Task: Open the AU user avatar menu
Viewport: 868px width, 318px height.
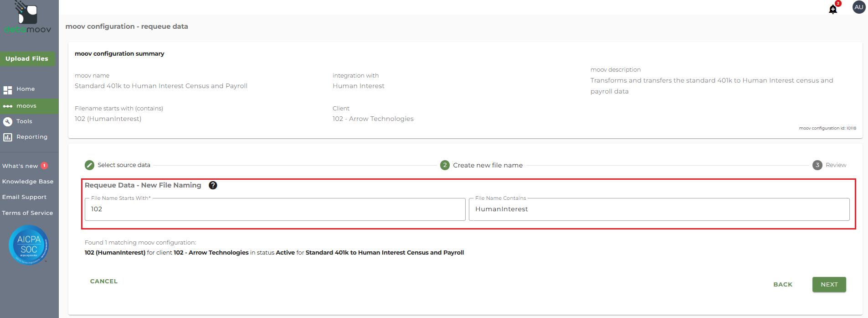Action: pyautogui.click(x=858, y=7)
